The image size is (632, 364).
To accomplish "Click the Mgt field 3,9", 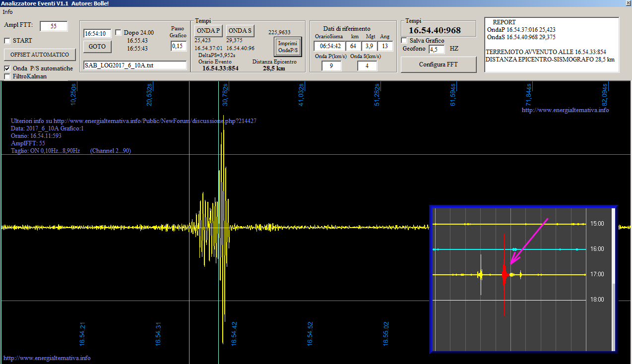I will [x=370, y=46].
